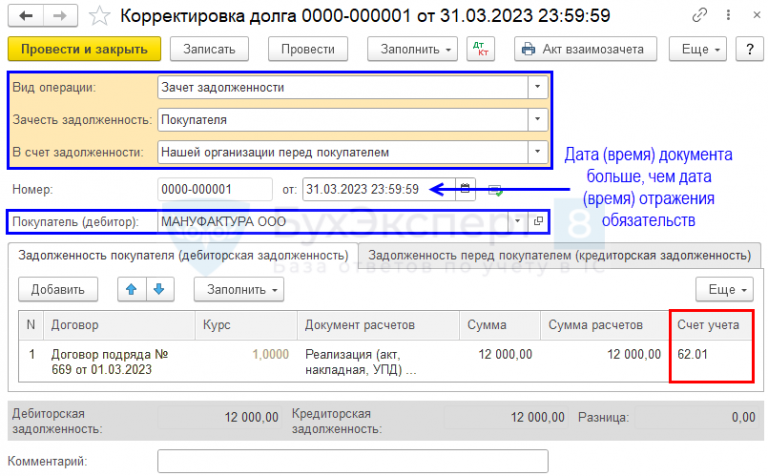768x476 pixels.
Task: Click the Документ расчетов column header
Action: click(x=378, y=325)
